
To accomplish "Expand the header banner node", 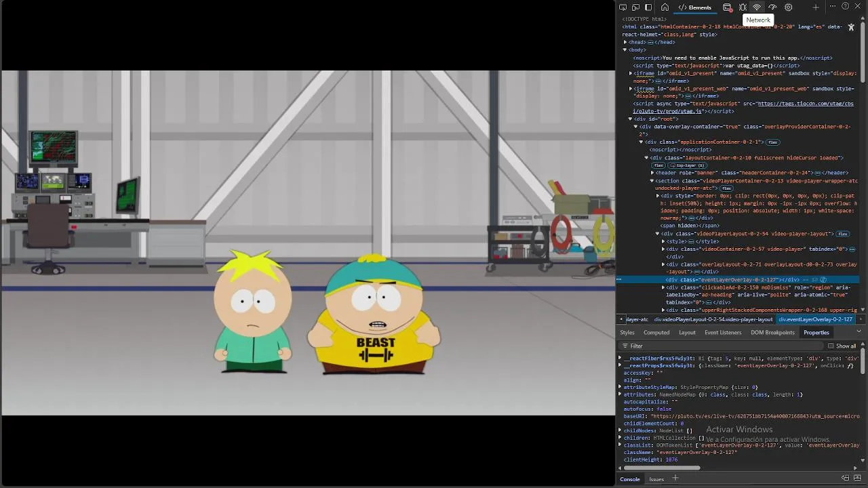I will click(x=652, y=173).
